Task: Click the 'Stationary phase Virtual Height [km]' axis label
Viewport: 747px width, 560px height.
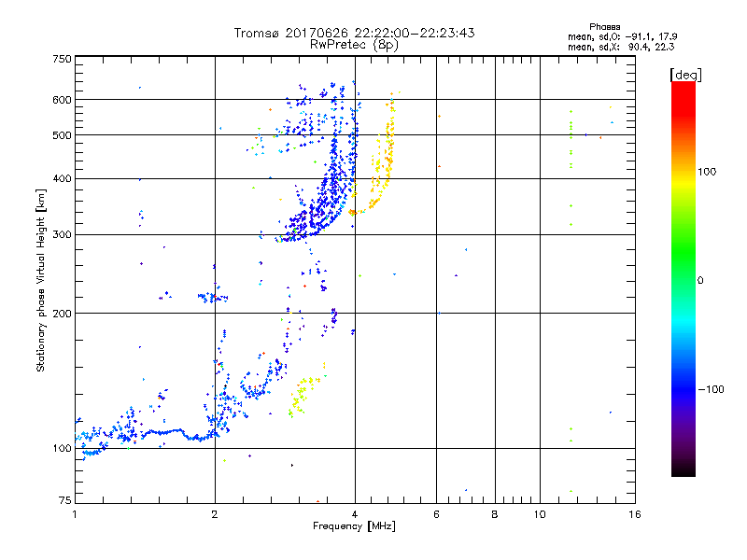Action: (x=41, y=279)
